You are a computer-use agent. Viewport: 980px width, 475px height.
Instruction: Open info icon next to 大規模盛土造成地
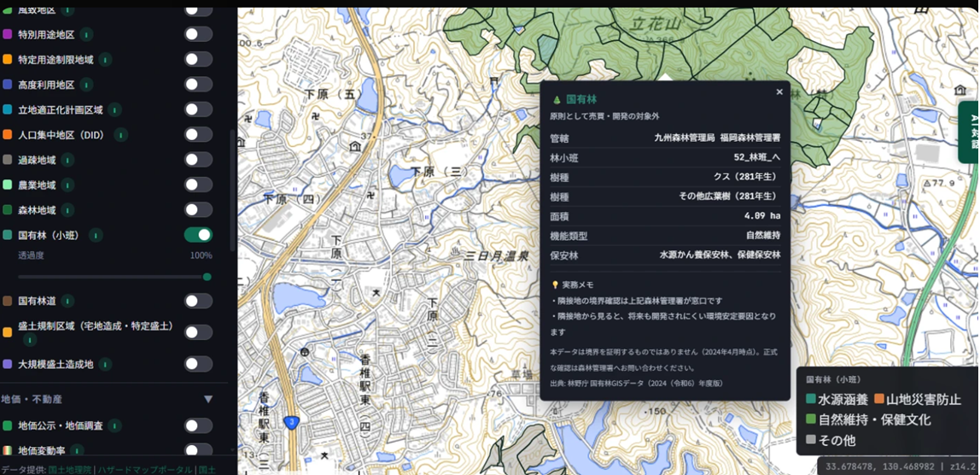[105, 364]
